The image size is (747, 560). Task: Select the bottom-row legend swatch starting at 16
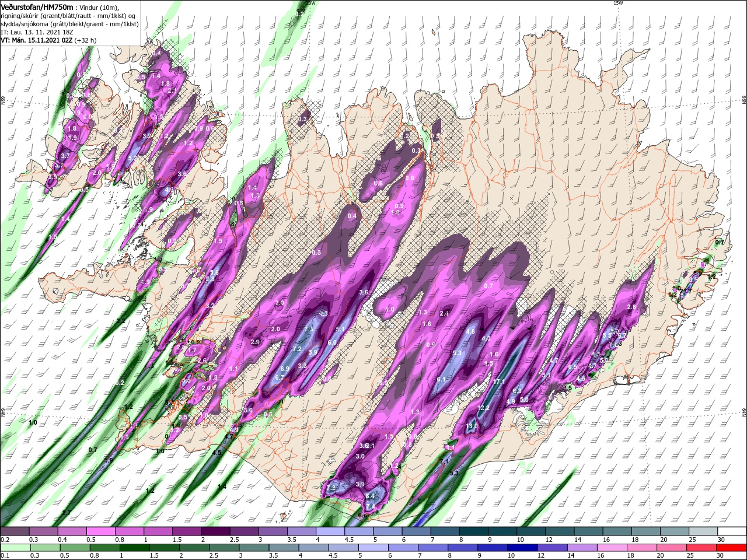pyautogui.click(x=612, y=548)
